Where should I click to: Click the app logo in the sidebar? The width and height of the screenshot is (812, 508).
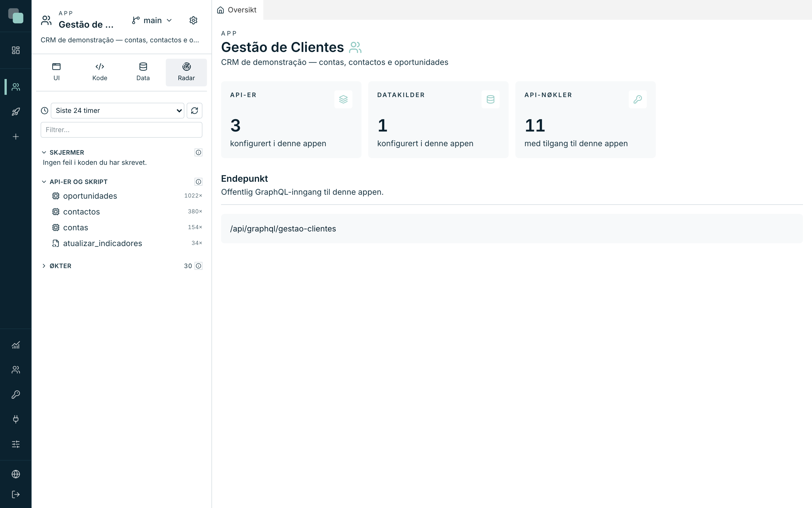pos(16,16)
